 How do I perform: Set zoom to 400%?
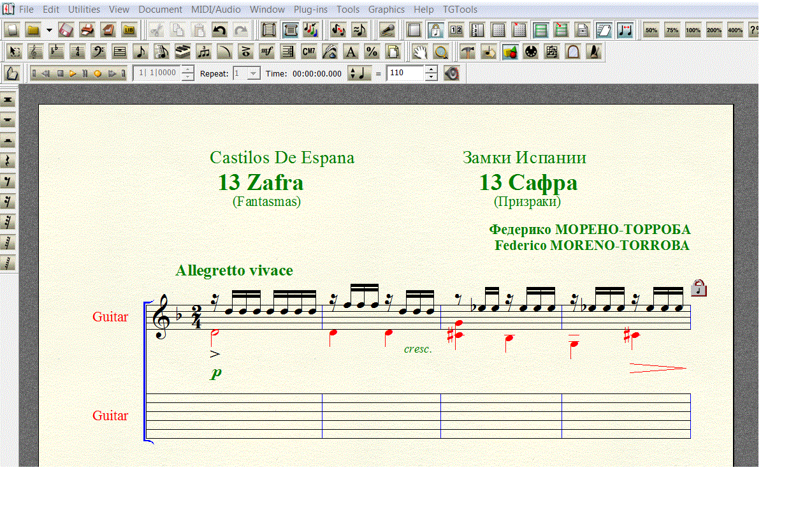point(736,30)
